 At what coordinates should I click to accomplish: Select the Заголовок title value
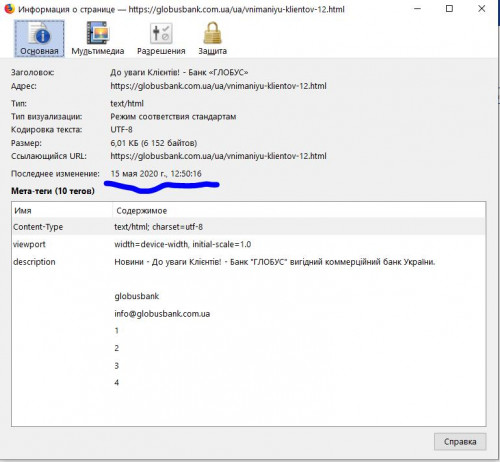coord(179,72)
